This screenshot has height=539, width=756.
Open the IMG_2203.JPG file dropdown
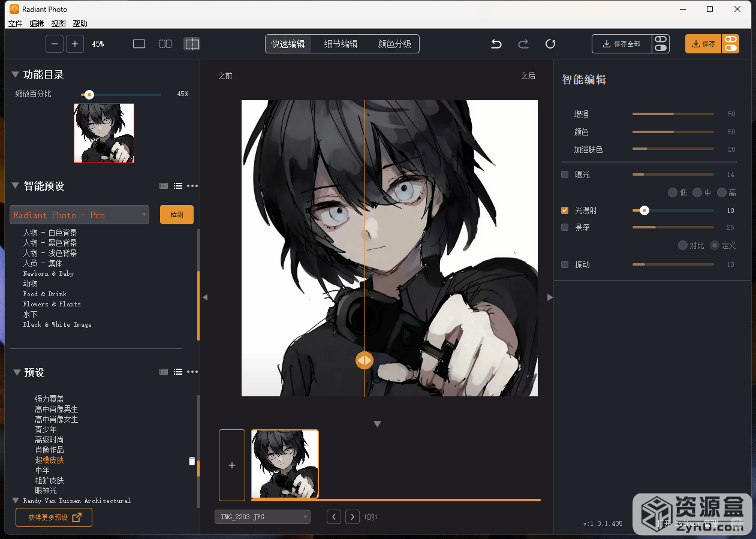point(263,517)
